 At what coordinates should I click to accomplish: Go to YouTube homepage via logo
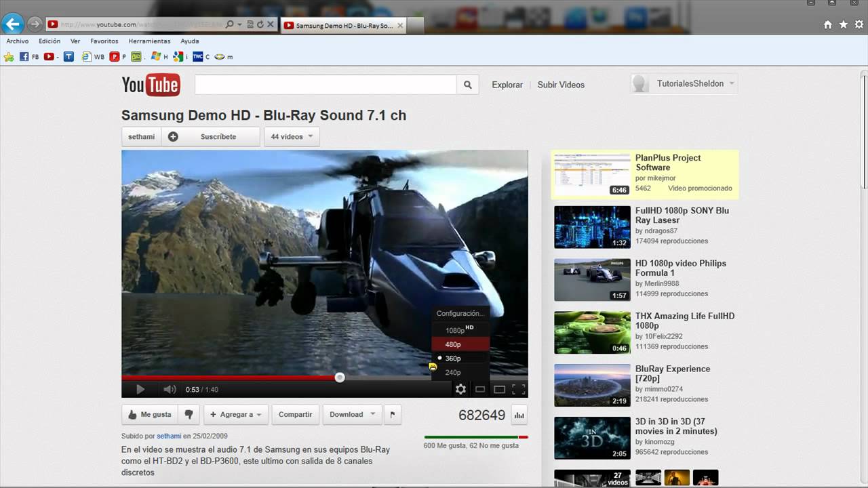point(151,85)
